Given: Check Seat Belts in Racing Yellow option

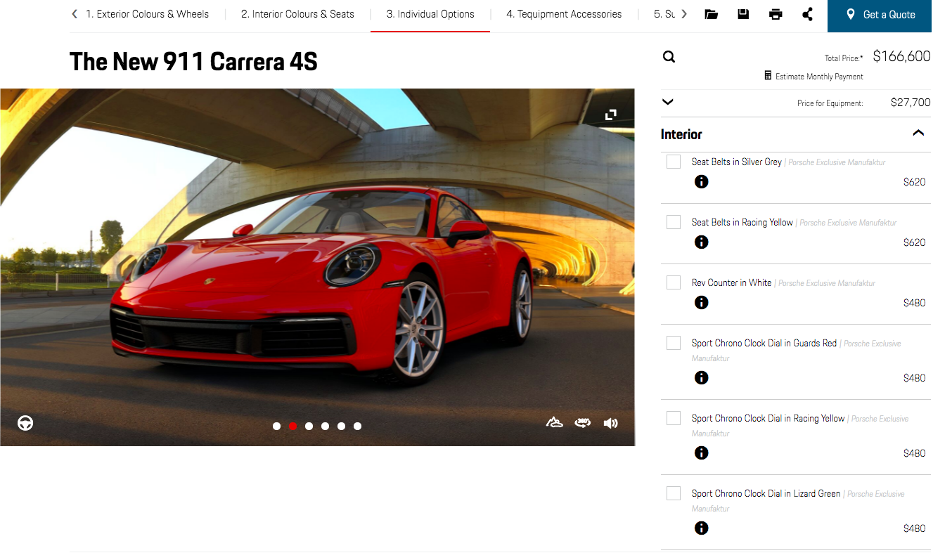Looking at the screenshot, I should (x=674, y=222).
